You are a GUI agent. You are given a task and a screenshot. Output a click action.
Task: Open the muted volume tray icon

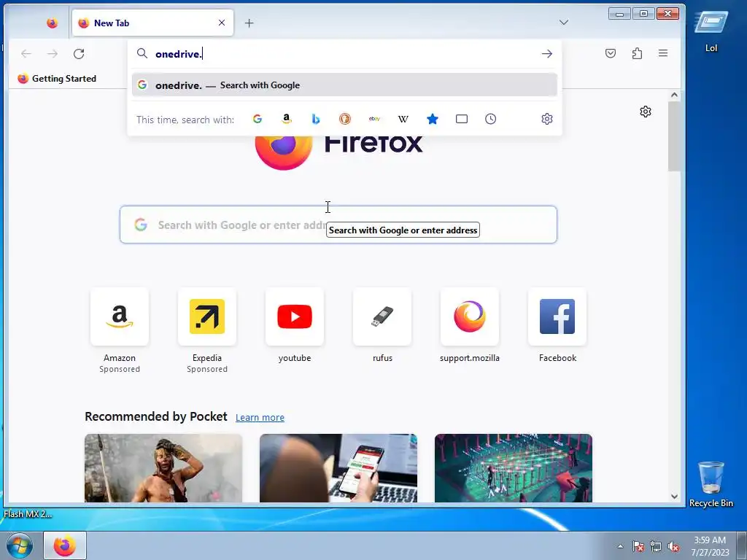pyautogui.click(x=673, y=546)
